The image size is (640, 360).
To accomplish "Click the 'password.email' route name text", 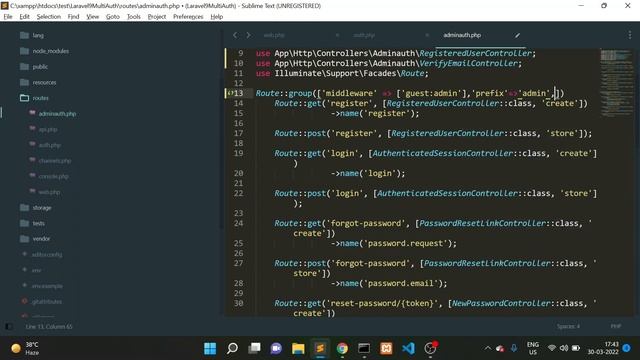I will (401, 283).
